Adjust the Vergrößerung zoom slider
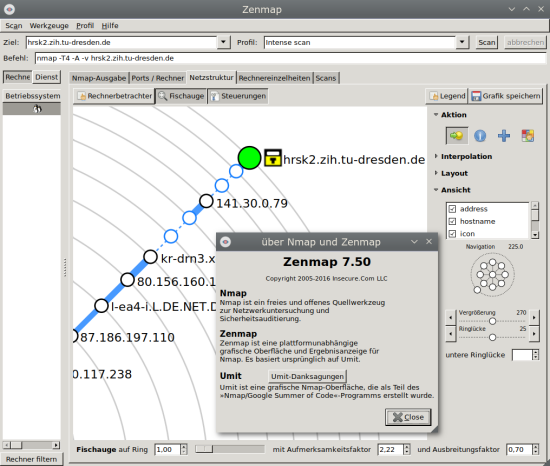 coord(492,321)
